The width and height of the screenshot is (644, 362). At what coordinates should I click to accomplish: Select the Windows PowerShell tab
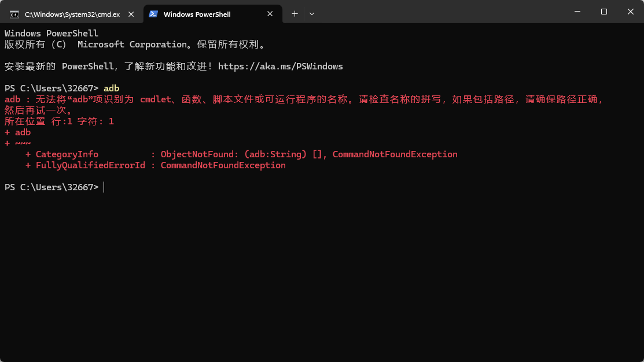(197, 14)
